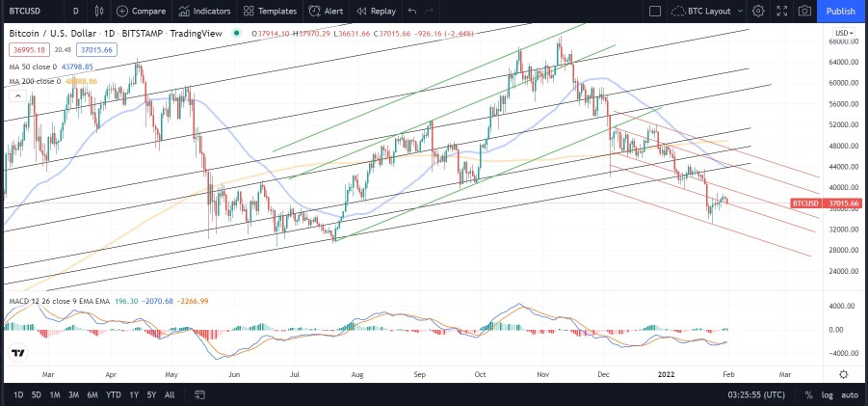Screen dimensions: 868x406
Task: Set range to 6M
Action: click(x=92, y=395)
